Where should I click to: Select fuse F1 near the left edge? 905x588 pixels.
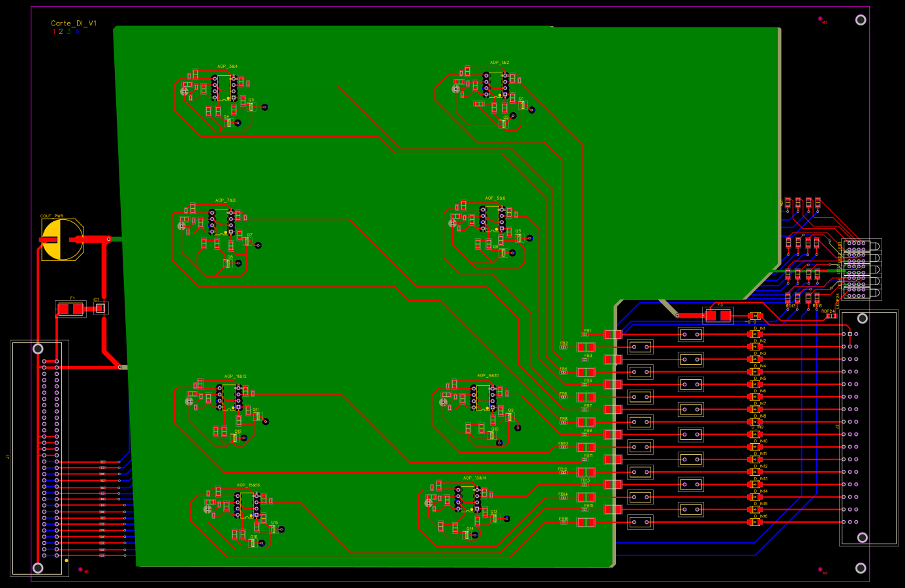click(x=72, y=309)
